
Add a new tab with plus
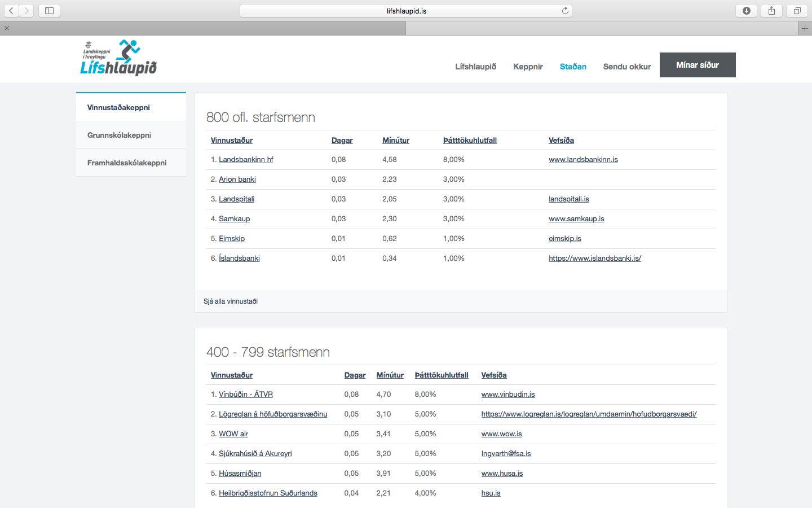(805, 28)
